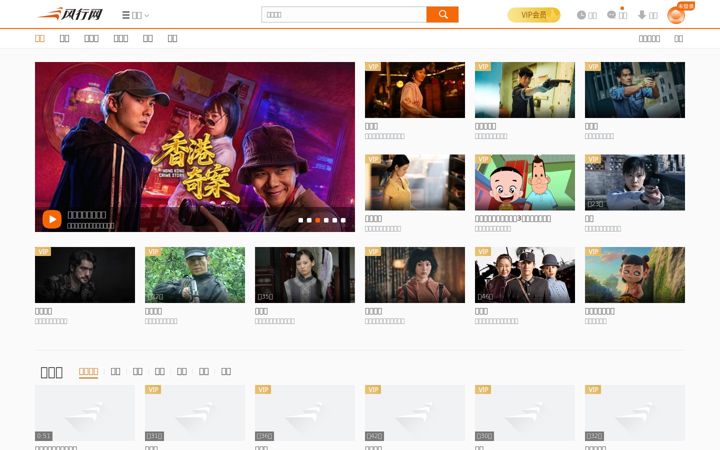Select the last carousel dot indicator
Viewport: 720px width, 450px height.
click(343, 220)
